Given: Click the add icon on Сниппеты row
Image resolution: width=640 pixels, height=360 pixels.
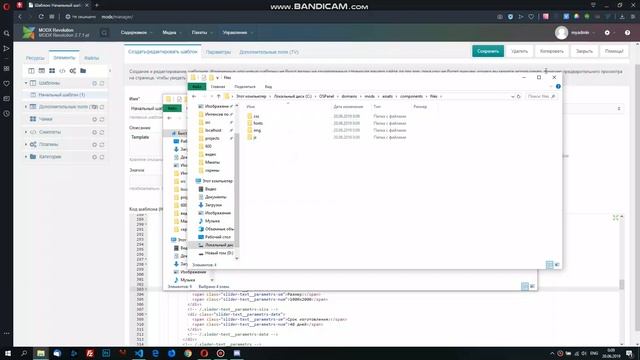Looking at the screenshot, I should pos(94,132).
